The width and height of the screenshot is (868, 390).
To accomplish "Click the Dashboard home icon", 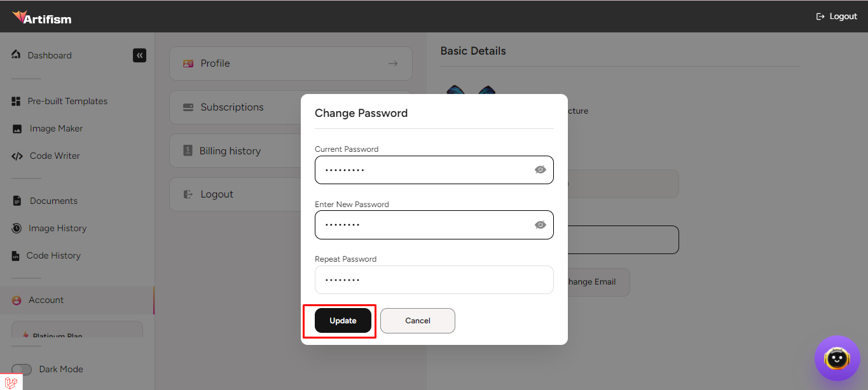I will click(x=16, y=55).
